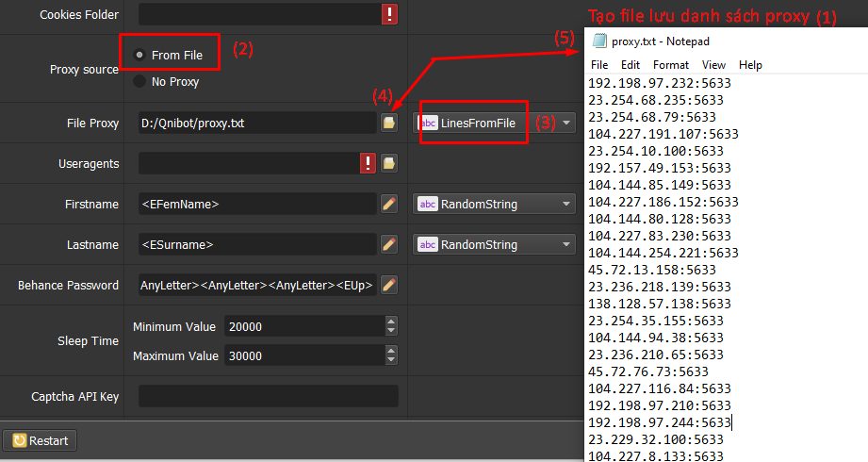
Task: Select the No Proxy radio button
Action: coord(140,81)
